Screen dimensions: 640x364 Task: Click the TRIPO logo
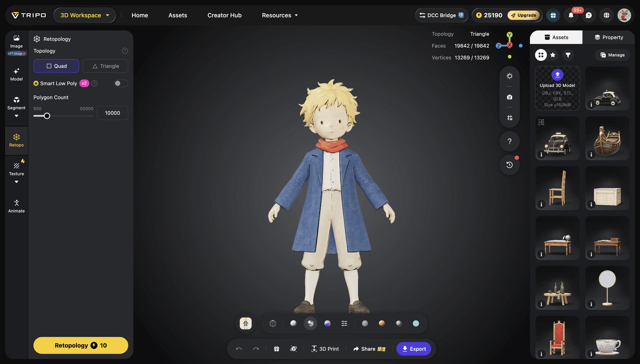point(29,15)
